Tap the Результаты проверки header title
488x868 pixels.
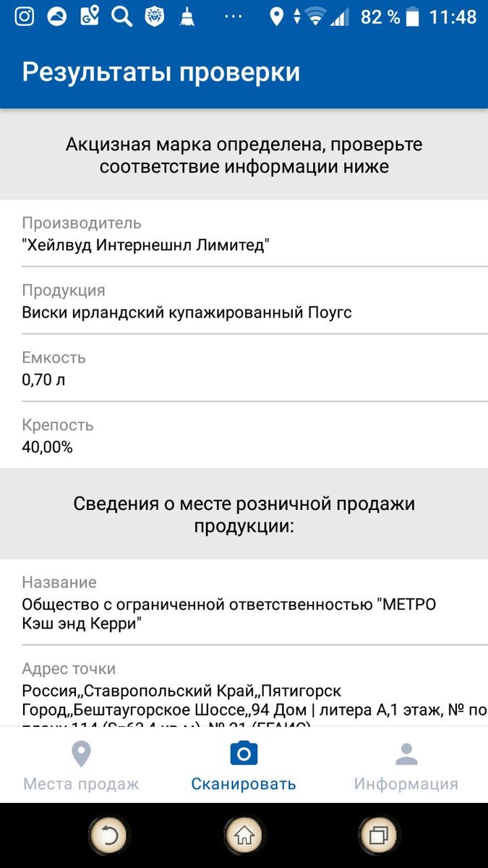pos(161,72)
